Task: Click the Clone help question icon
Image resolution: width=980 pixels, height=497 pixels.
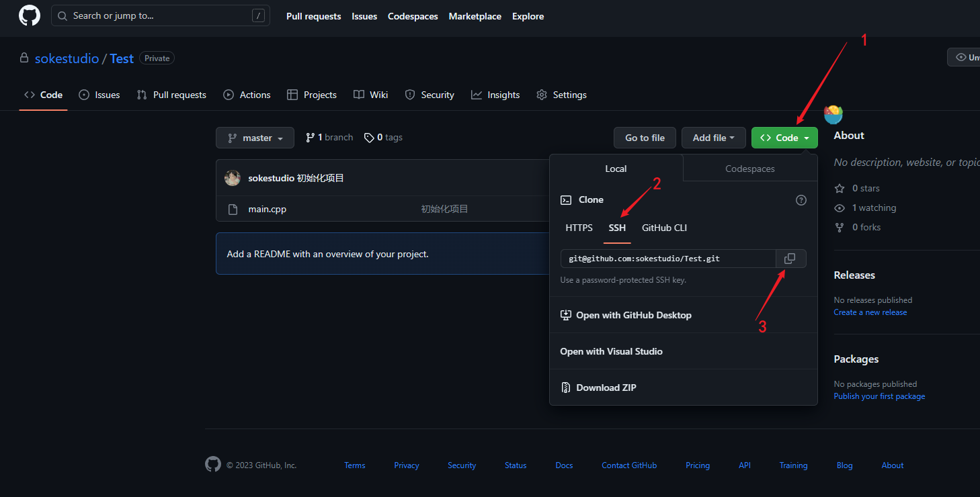Action: pos(801,200)
